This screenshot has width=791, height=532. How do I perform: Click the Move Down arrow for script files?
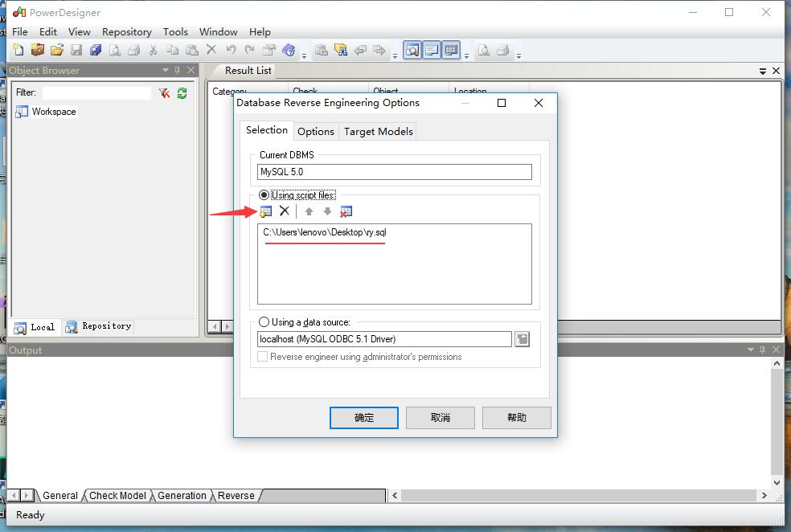click(x=327, y=211)
